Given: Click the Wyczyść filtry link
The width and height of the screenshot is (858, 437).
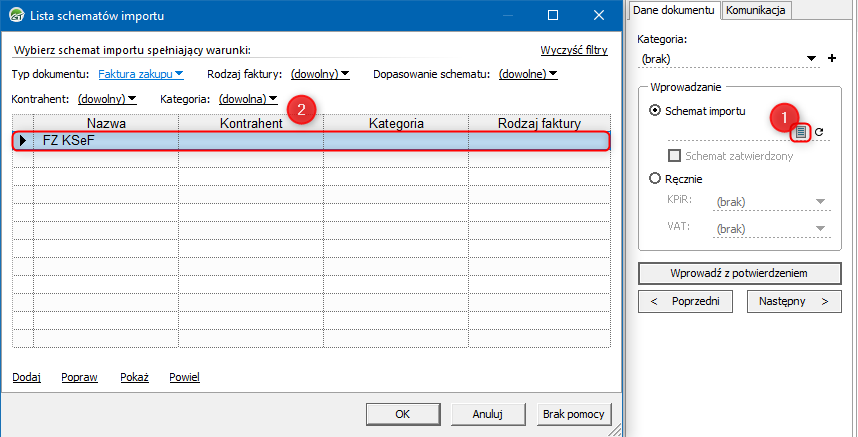Looking at the screenshot, I should pos(574,50).
